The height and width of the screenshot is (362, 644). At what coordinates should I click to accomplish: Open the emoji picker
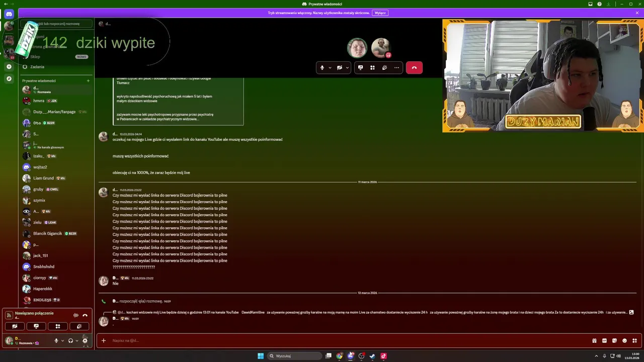(x=624, y=340)
